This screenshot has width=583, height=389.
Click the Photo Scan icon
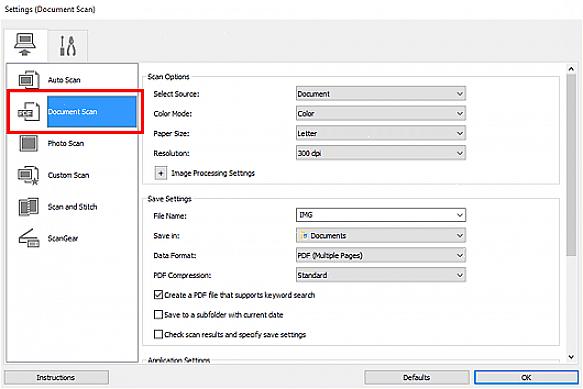point(29,144)
